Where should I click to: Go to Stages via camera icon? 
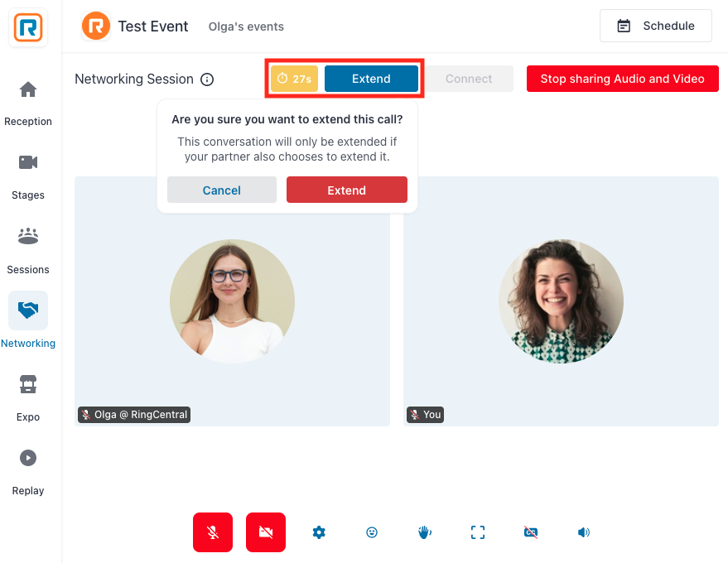(x=28, y=162)
